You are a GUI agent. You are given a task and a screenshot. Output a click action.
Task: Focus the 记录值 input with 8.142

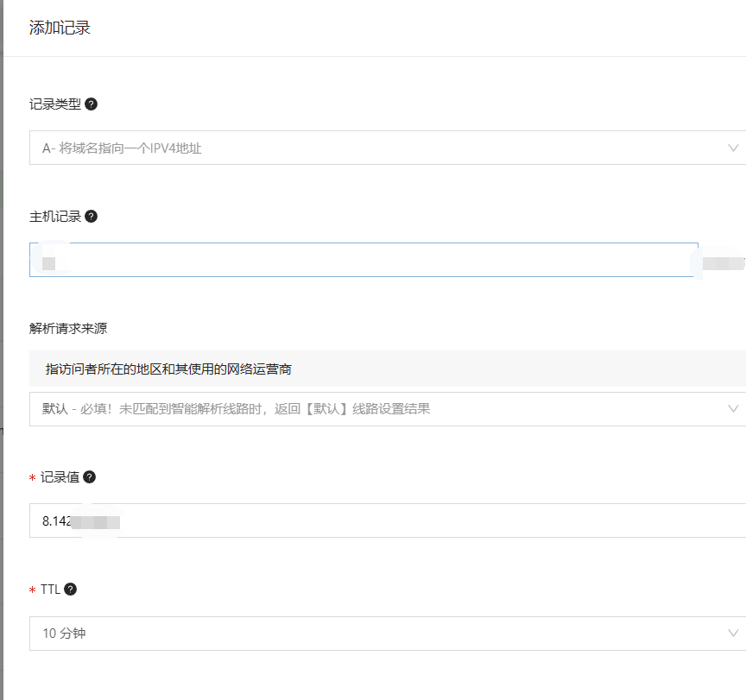(388, 520)
